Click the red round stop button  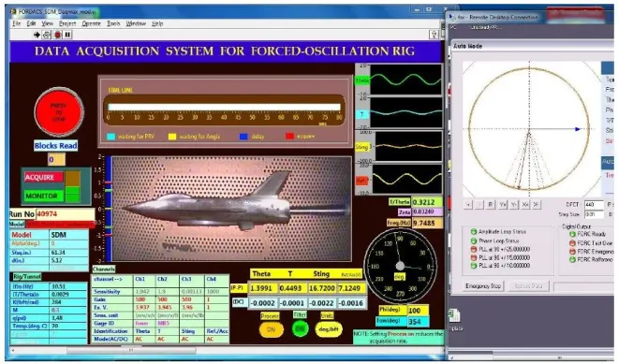pyautogui.click(x=59, y=112)
